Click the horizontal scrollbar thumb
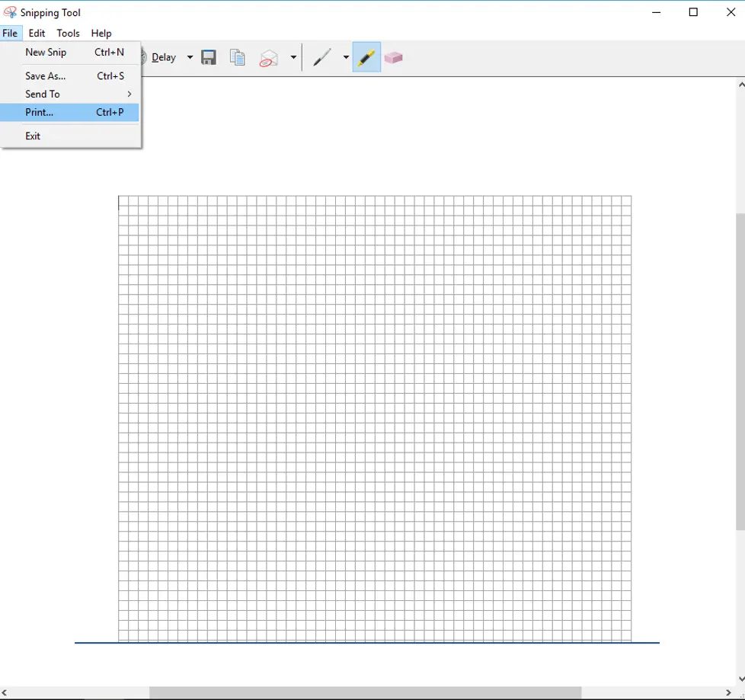The width and height of the screenshot is (745, 700). coord(366,692)
